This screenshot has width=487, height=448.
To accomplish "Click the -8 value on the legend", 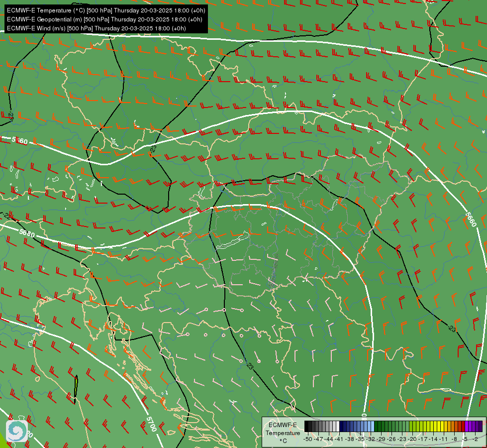I will click(x=454, y=439).
